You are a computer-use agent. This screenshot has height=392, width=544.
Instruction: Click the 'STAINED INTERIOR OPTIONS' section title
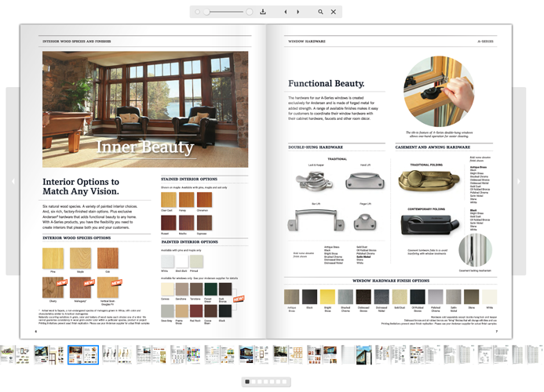coord(189,180)
